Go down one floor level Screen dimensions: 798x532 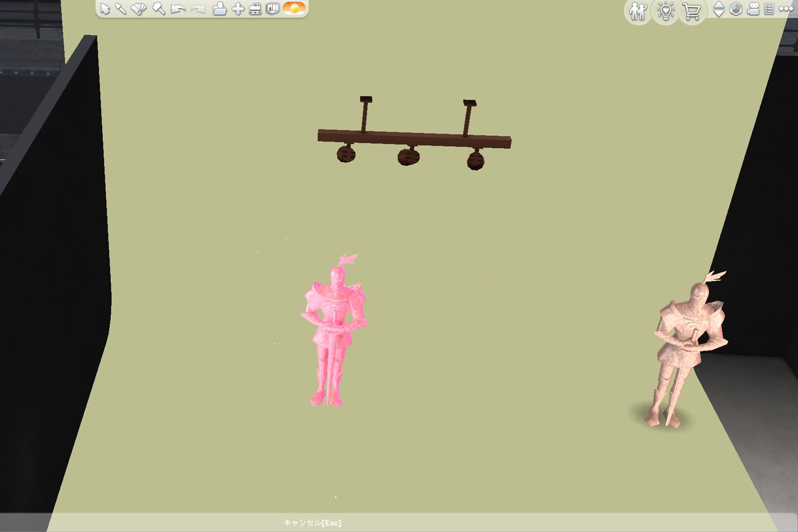click(x=719, y=13)
